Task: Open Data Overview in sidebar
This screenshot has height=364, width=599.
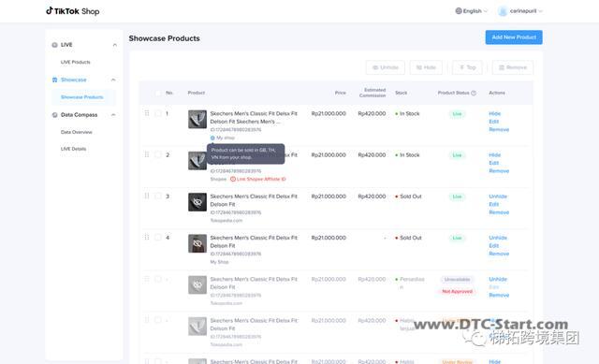Action: 77,132
